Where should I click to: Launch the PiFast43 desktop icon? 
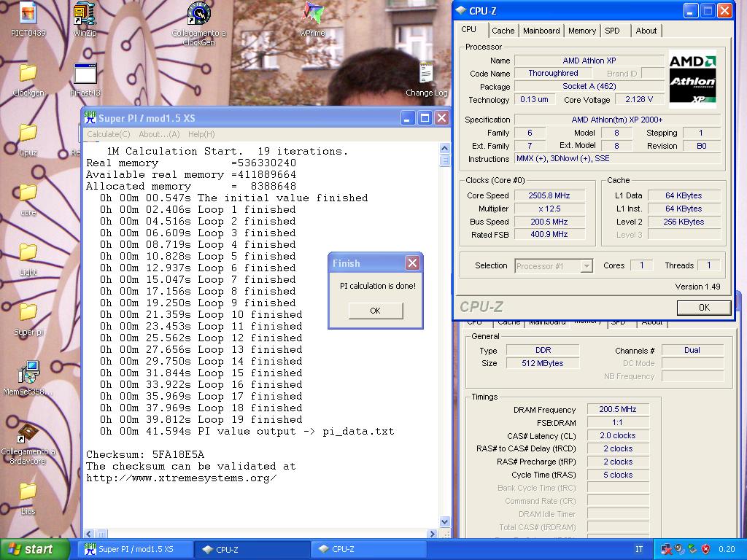(x=85, y=79)
